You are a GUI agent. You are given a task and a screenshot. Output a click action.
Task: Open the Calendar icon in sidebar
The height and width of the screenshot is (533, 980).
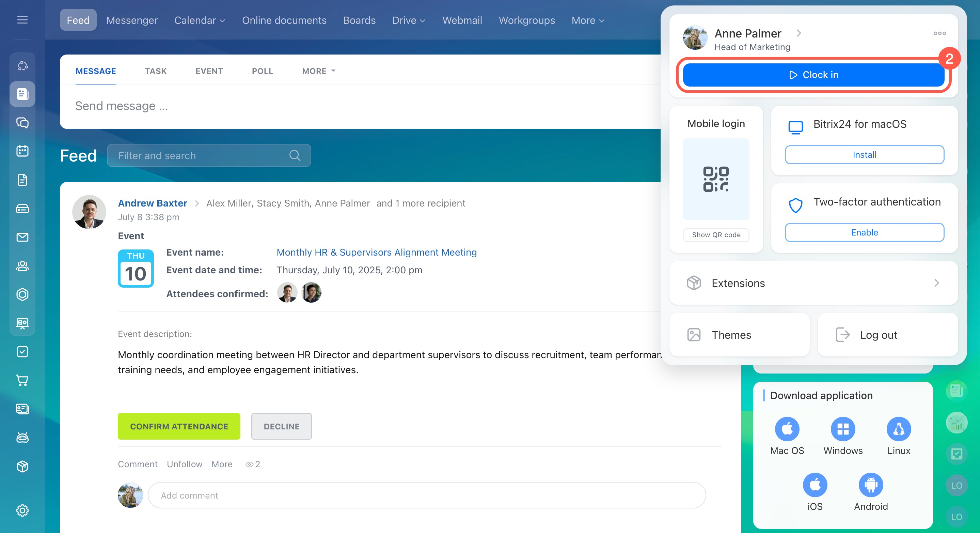(22, 151)
